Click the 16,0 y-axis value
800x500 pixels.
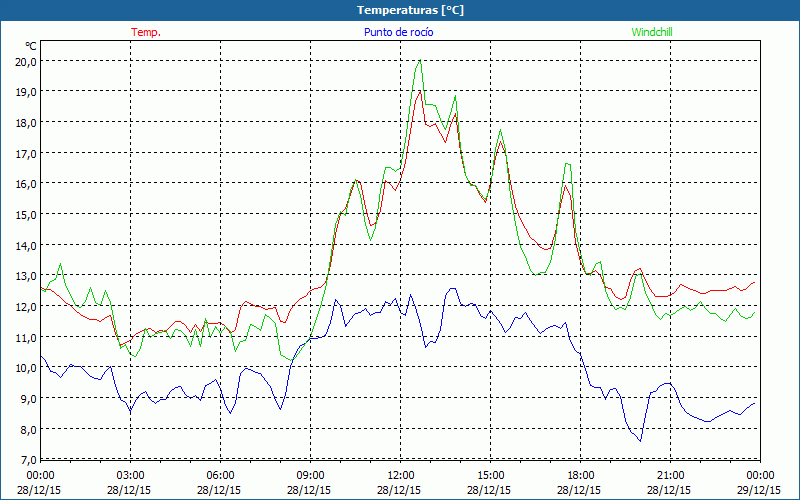tap(27, 184)
